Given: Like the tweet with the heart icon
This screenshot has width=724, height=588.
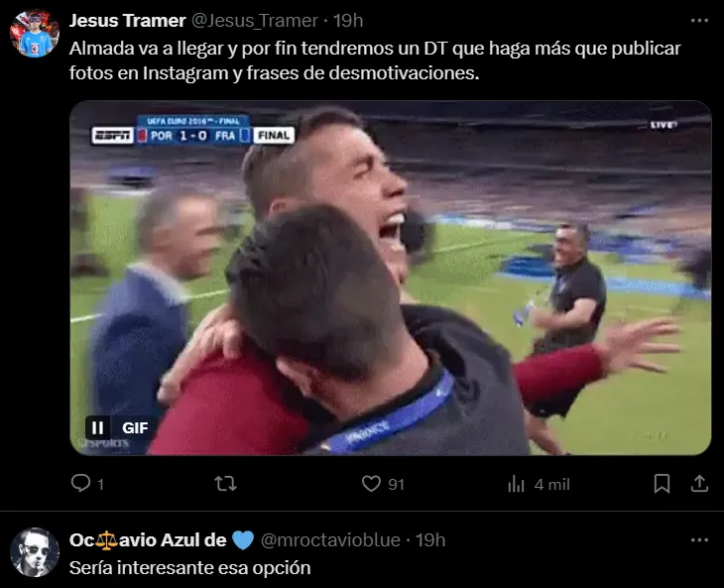Looking at the screenshot, I should point(371,483).
